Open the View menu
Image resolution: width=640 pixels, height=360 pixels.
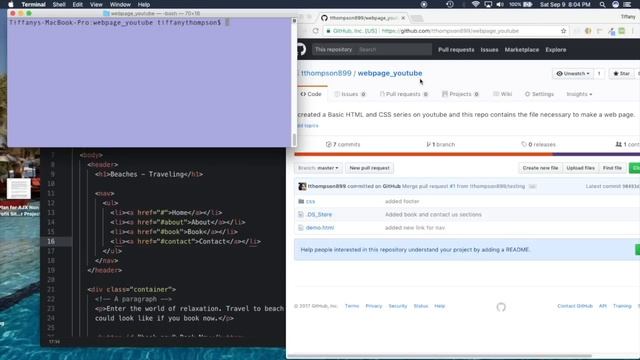(96, 4)
